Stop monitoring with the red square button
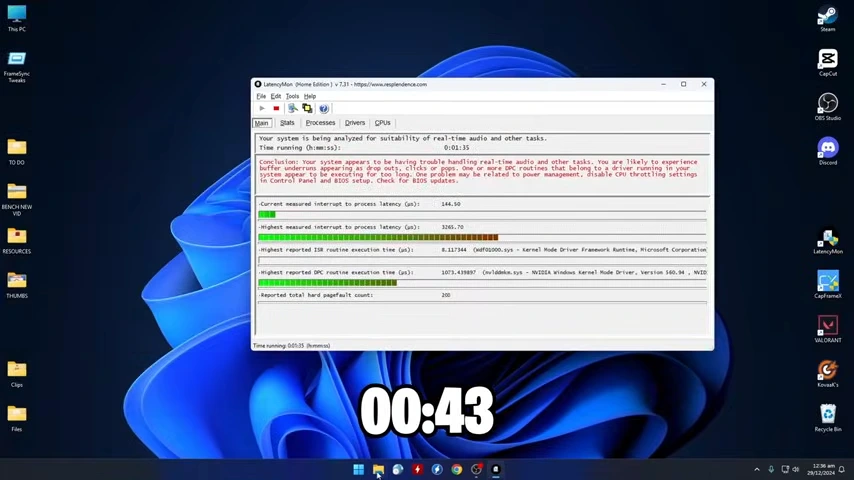Viewport: 854px width, 480px height. coord(276,108)
